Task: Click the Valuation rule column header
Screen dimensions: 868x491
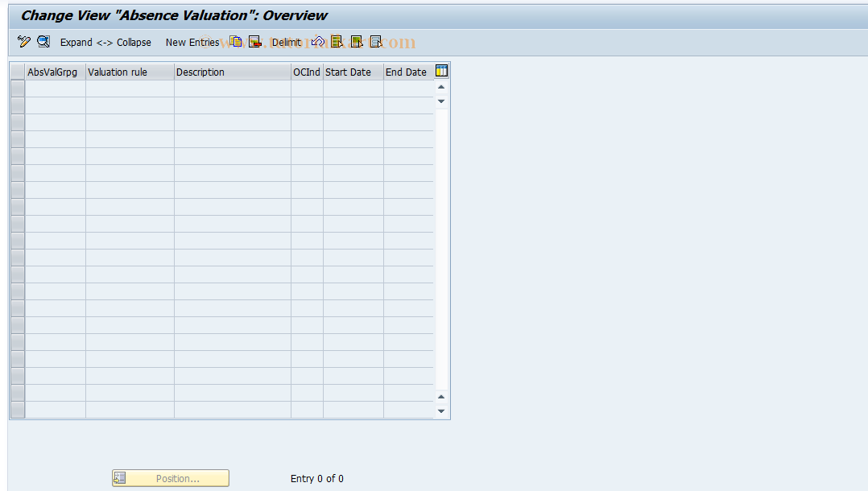Action: (130, 72)
